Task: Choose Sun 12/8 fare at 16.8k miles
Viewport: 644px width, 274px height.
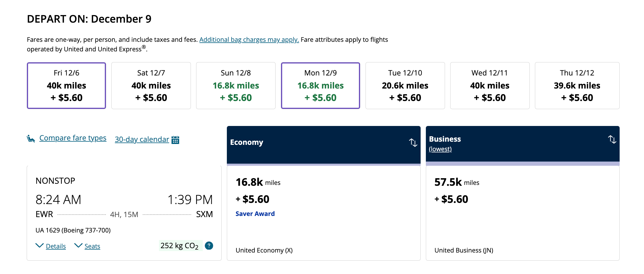Action: [236, 86]
